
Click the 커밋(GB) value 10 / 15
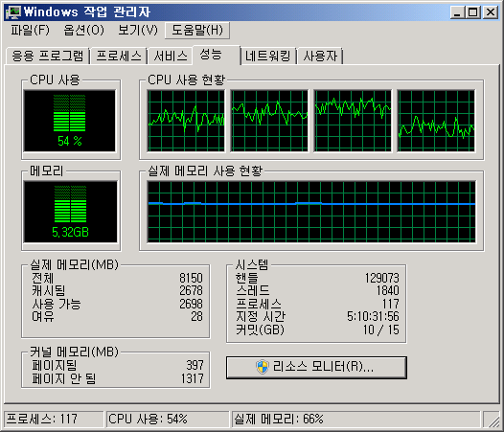click(381, 330)
